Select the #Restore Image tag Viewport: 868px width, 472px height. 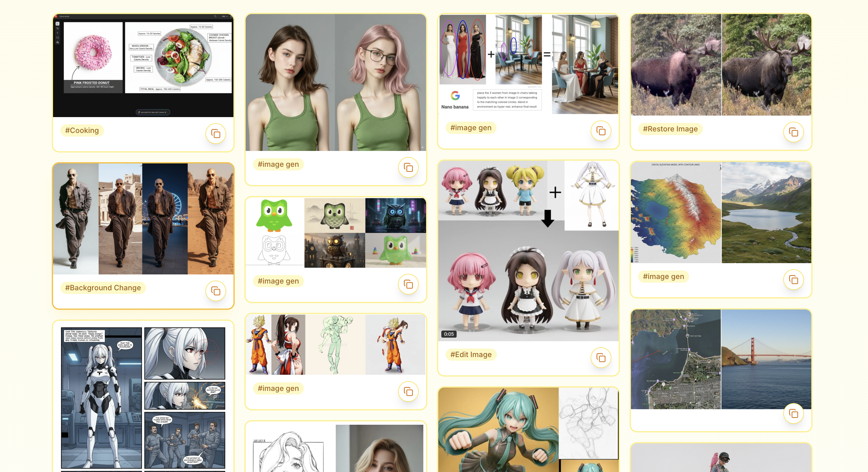(x=670, y=129)
